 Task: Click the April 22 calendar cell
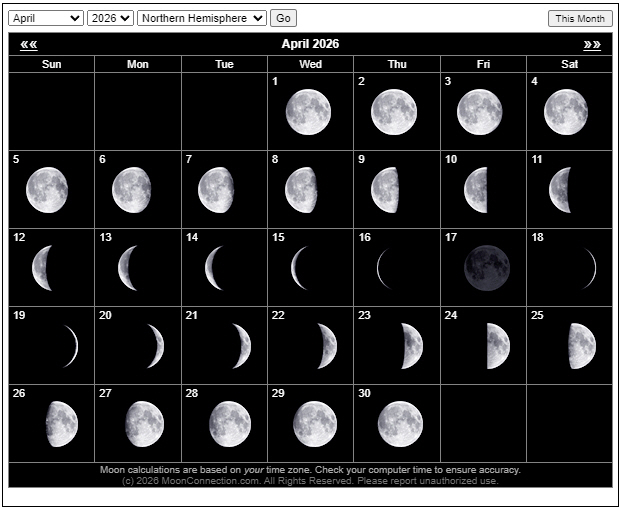310,346
